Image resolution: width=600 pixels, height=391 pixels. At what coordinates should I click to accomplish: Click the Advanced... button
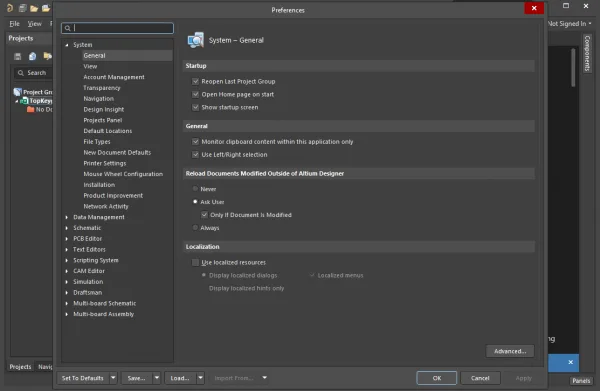pyautogui.click(x=510, y=351)
